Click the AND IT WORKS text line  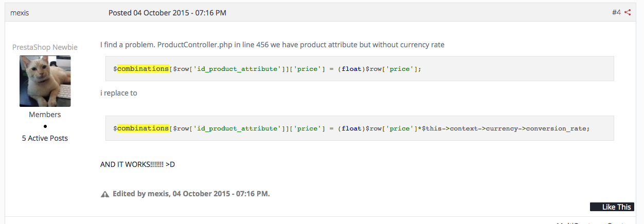click(x=138, y=164)
